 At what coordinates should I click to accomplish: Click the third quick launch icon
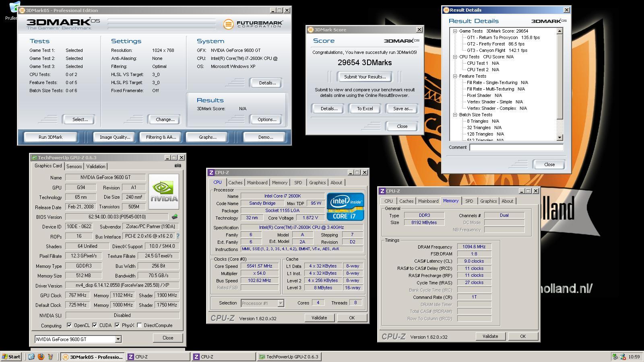[x=50, y=357]
